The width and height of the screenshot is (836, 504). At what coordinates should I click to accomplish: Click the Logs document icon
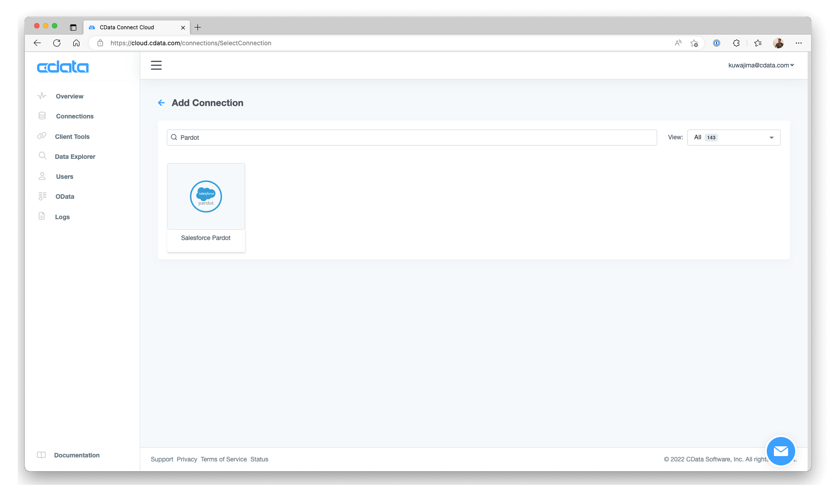click(x=42, y=216)
